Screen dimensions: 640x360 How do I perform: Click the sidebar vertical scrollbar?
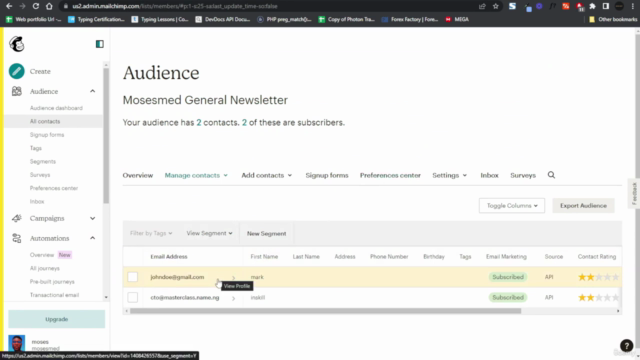click(106, 136)
